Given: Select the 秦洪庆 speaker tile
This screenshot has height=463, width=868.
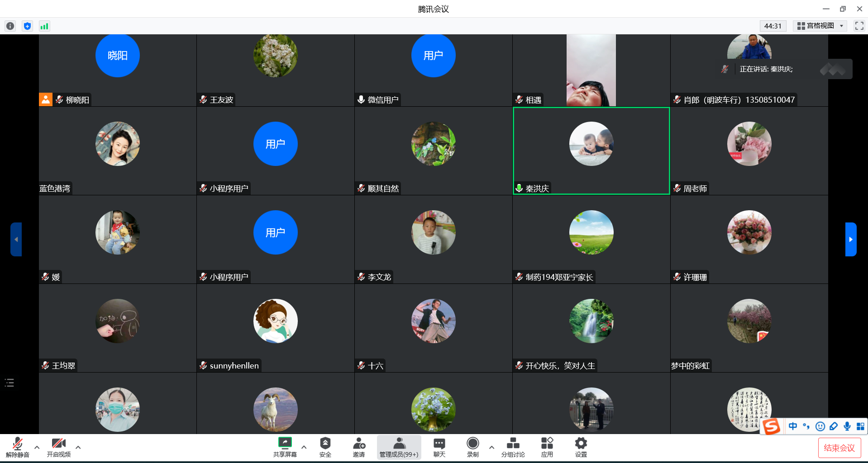Looking at the screenshot, I should (591, 151).
